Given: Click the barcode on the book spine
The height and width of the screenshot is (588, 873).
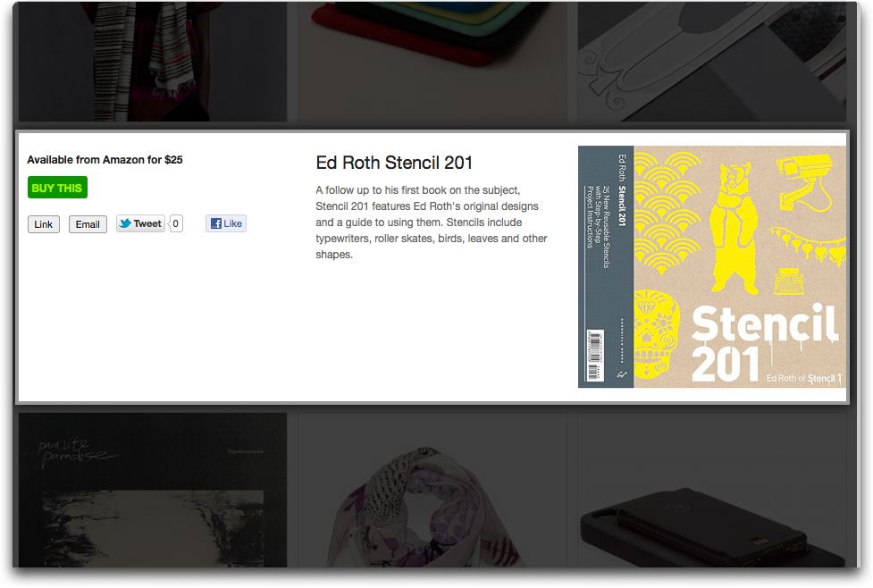Looking at the screenshot, I should tap(592, 357).
